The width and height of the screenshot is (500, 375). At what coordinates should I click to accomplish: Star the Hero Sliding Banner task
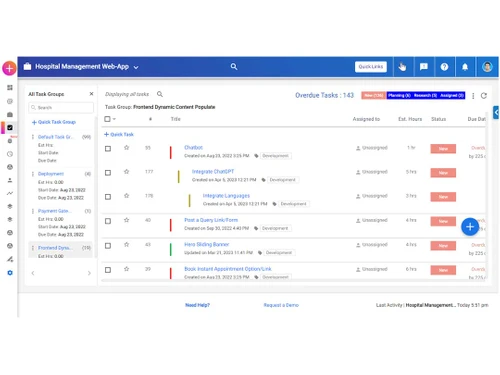pos(126,245)
